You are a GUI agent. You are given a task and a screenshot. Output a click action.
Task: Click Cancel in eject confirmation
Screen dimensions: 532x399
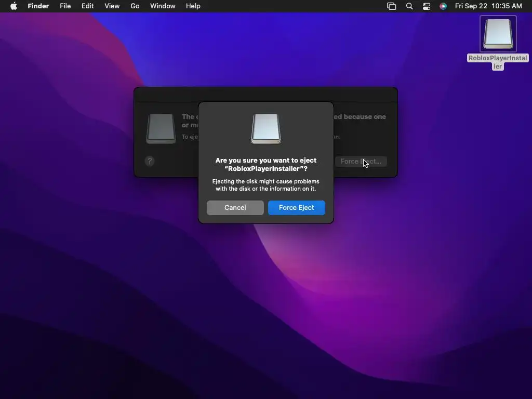pyautogui.click(x=235, y=208)
